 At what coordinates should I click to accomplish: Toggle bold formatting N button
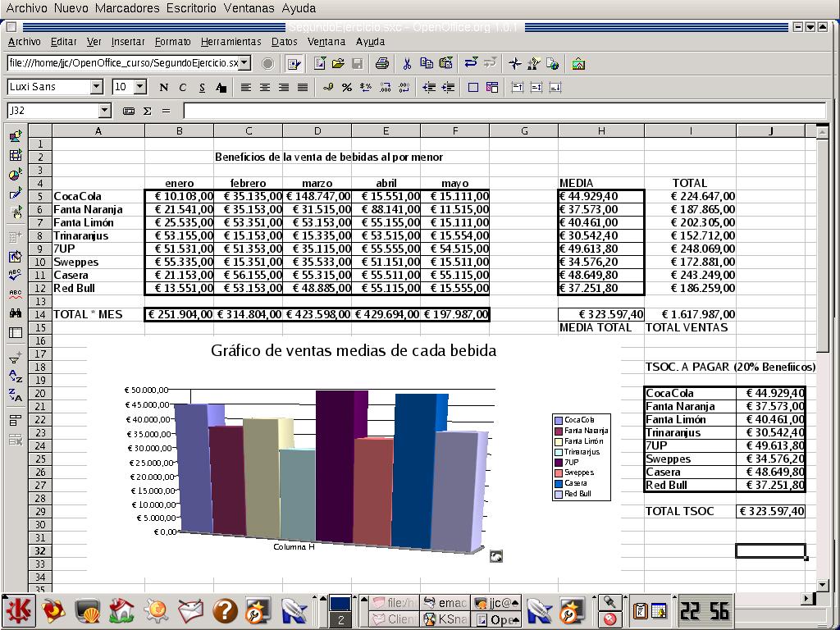[163, 87]
